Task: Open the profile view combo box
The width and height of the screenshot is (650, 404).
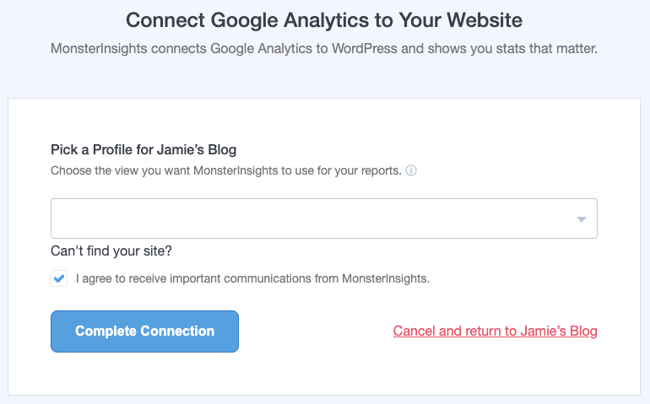Action: tap(323, 218)
